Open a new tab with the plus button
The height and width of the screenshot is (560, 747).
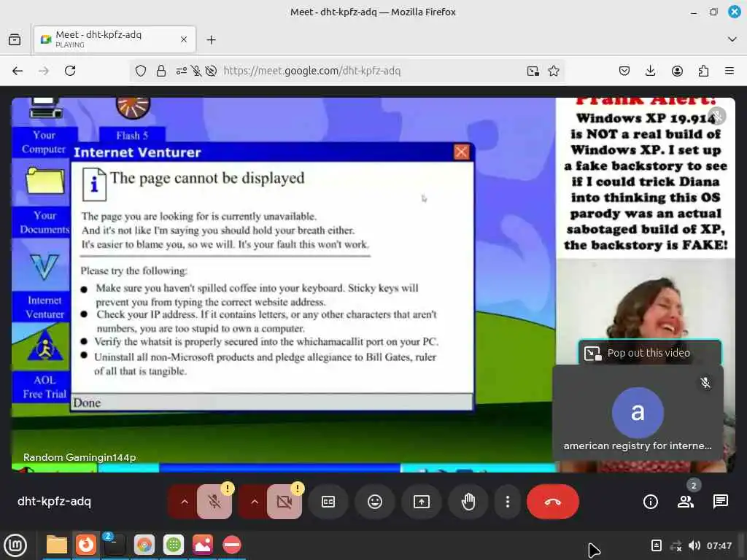211,39
